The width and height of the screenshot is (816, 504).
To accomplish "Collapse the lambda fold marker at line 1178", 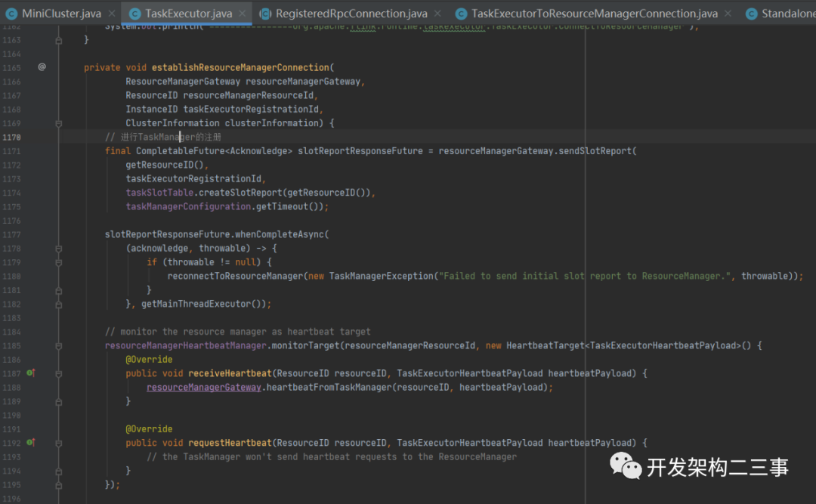I will [59, 249].
